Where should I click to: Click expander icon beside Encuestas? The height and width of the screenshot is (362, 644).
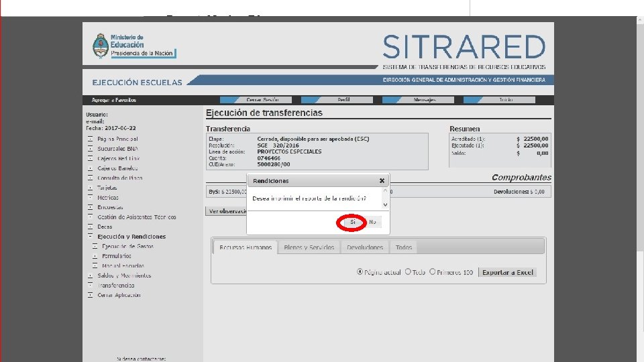pos(90,207)
